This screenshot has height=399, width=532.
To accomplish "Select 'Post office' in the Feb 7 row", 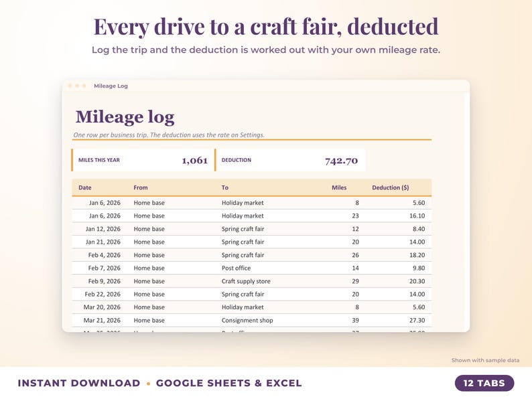I will 236,268.
